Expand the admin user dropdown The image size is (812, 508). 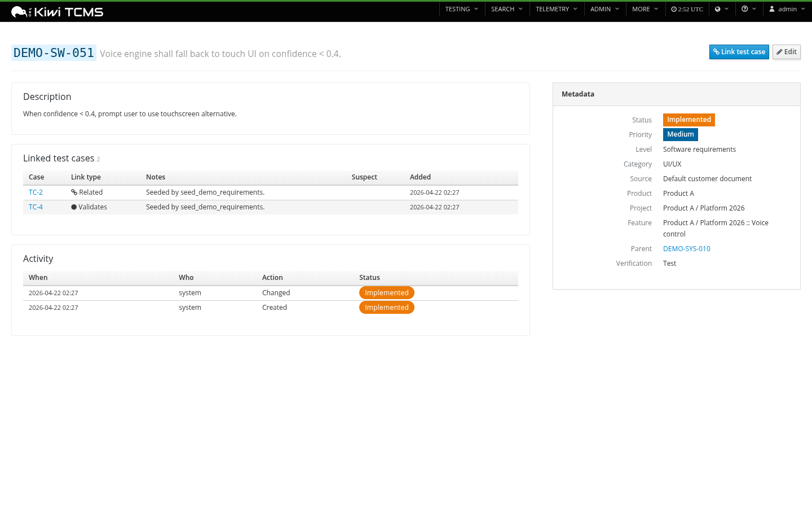(x=787, y=9)
